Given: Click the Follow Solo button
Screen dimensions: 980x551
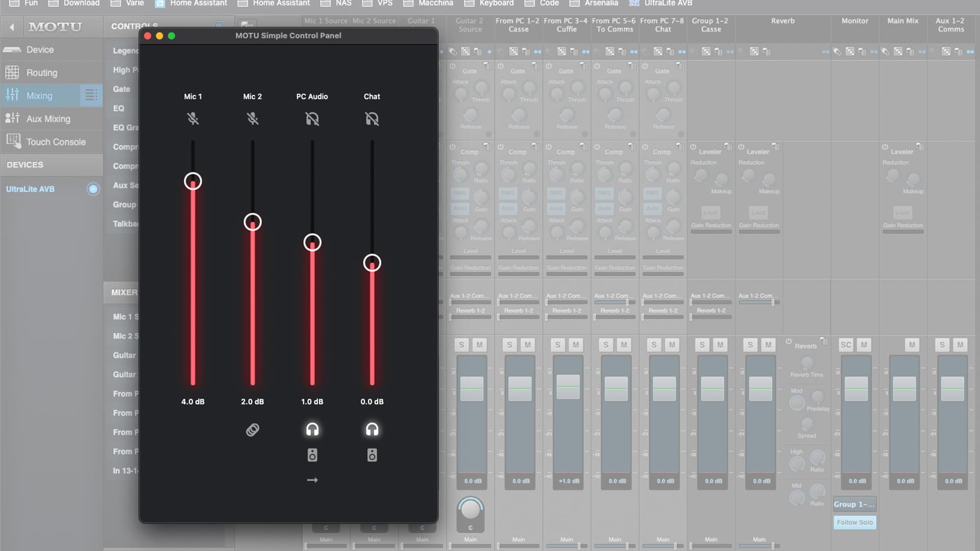Looking at the screenshot, I should 854,522.
